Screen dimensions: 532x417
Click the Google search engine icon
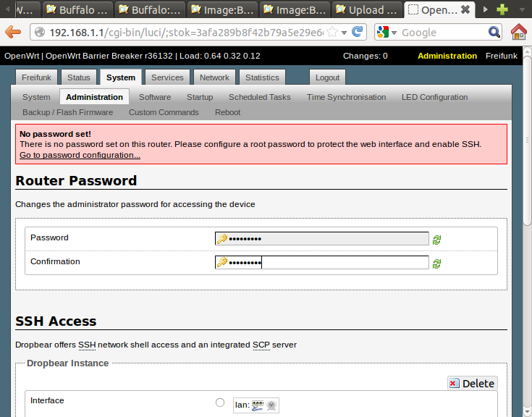tap(383, 33)
